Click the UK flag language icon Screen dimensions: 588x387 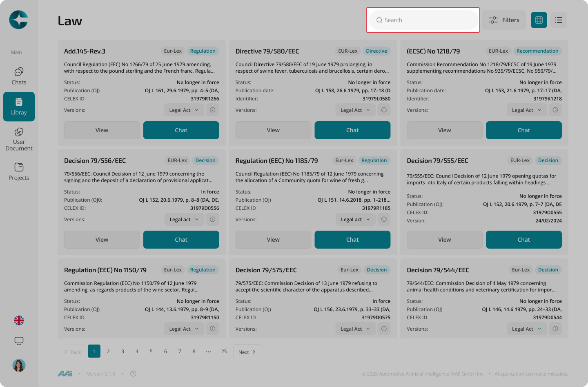coord(19,320)
